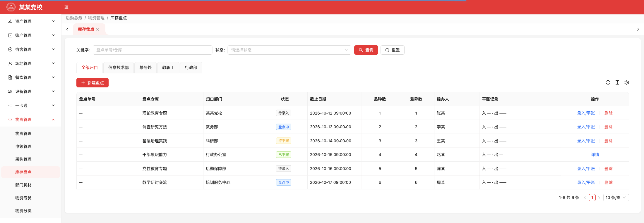
Task: Click the 场地管理 sidebar icon
Action: 10,63
